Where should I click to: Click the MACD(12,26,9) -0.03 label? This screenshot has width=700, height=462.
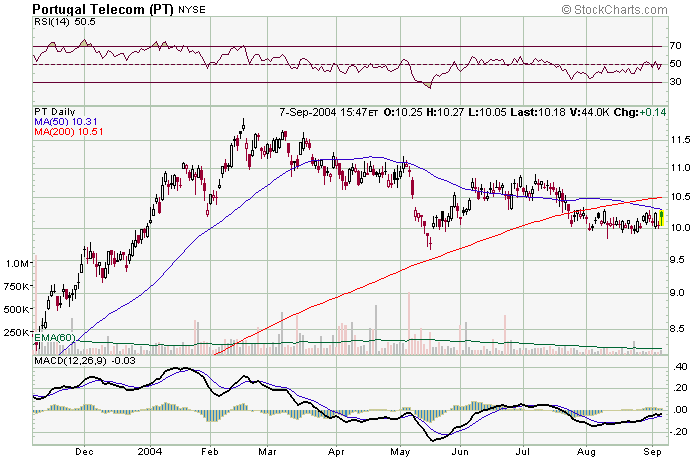tap(84, 360)
